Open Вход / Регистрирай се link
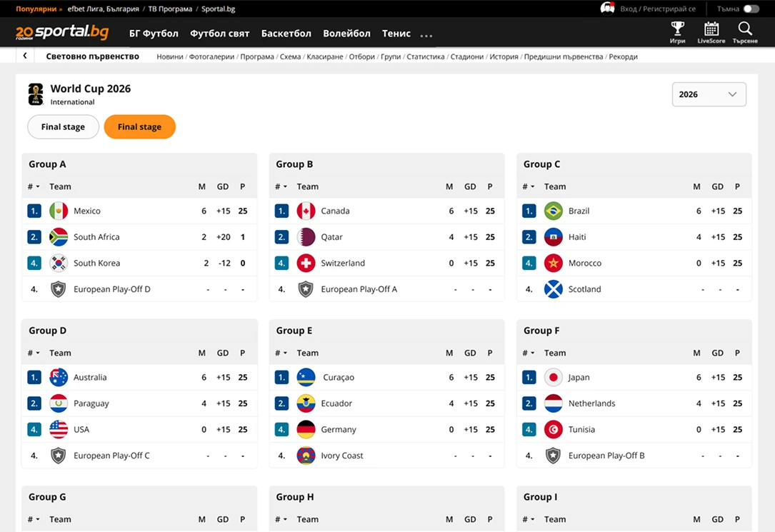Screen dimensions: 775x532 (x=658, y=9)
